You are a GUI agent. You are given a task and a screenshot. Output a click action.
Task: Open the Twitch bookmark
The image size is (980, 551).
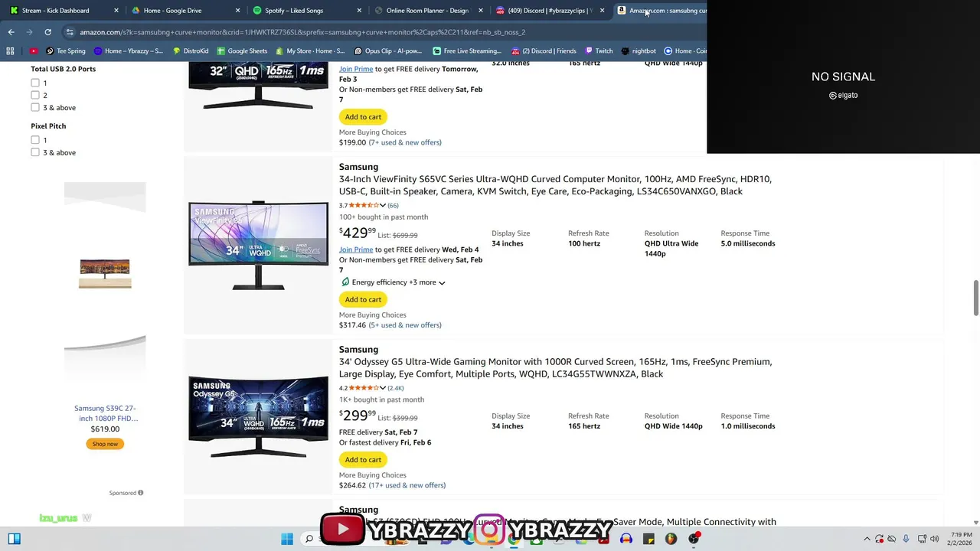pos(598,51)
